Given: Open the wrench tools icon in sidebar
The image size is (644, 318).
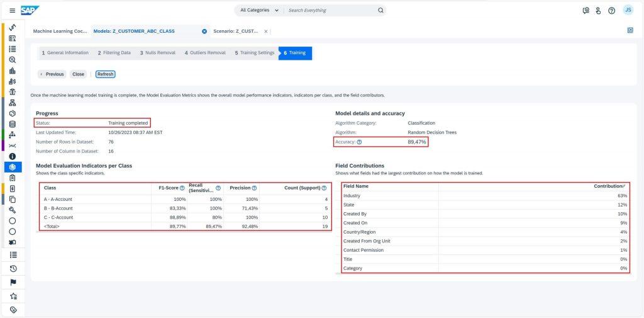Looking at the screenshot, I should click(x=13, y=210).
